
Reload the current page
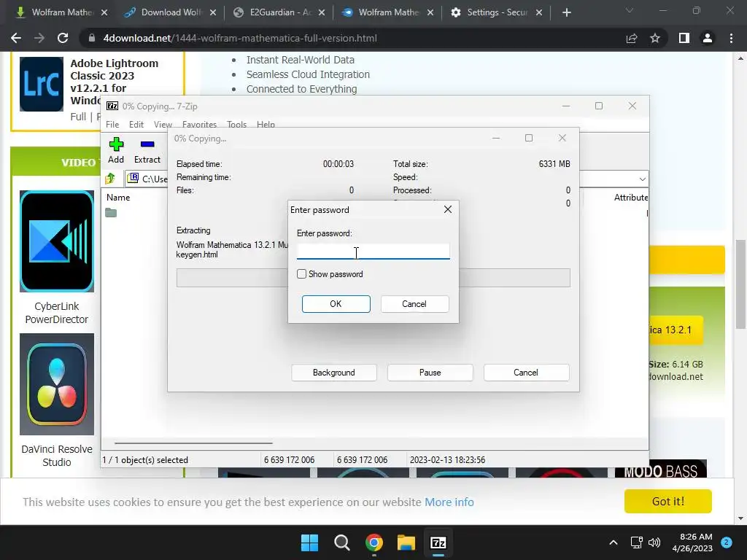click(63, 38)
